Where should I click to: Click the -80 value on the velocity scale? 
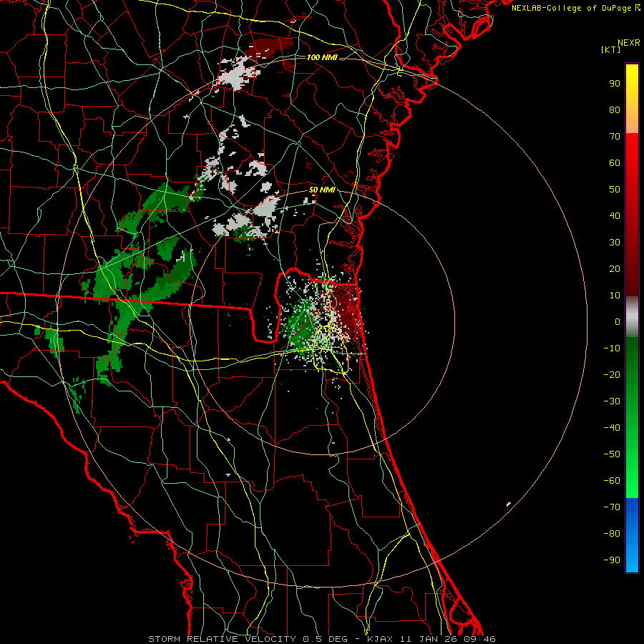(x=612, y=534)
